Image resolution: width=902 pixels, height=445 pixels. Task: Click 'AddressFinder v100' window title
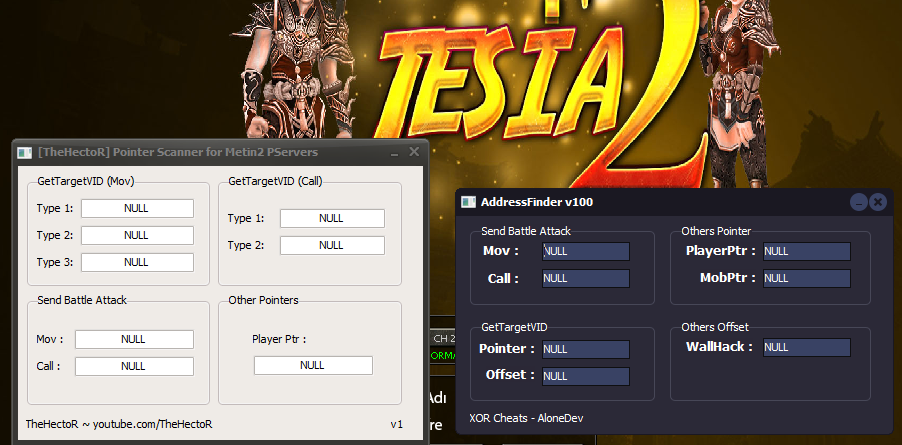pos(537,202)
